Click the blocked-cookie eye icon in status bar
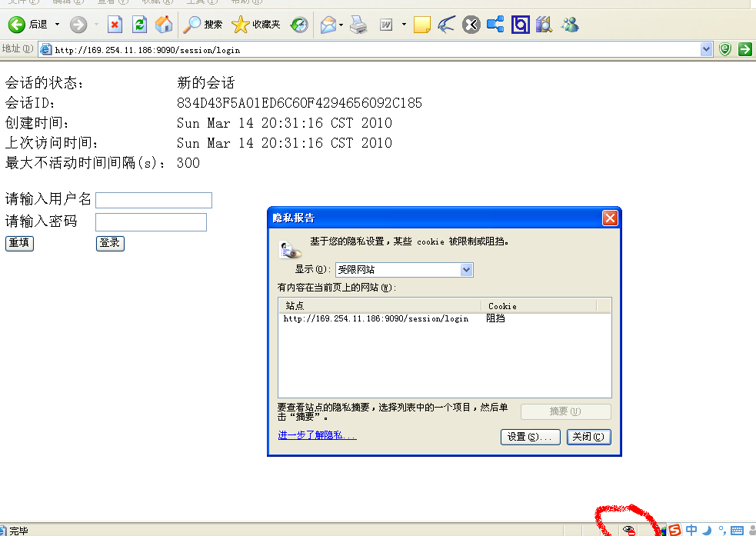The image size is (756, 536). pos(629,530)
